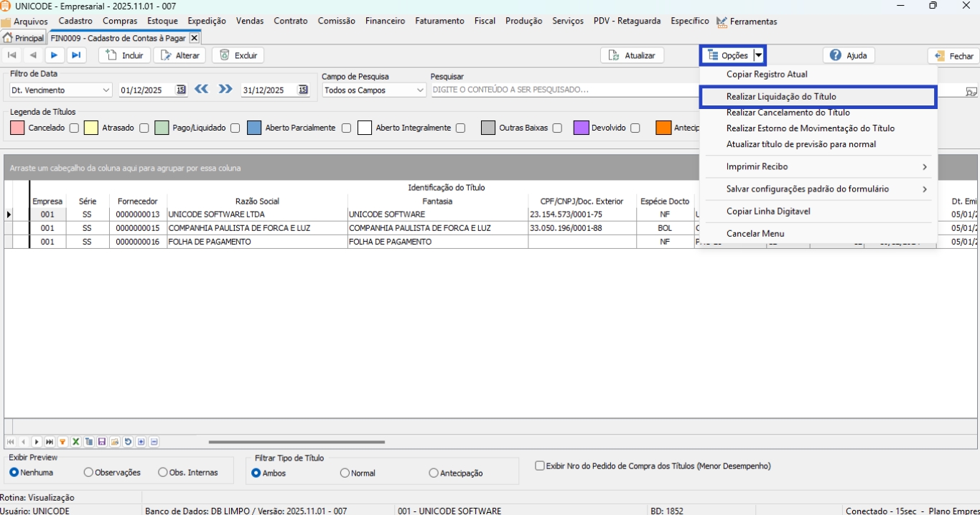The image size is (980, 515).
Task: Expand the Campo de Pesquisa combo box
Action: (420, 90)
